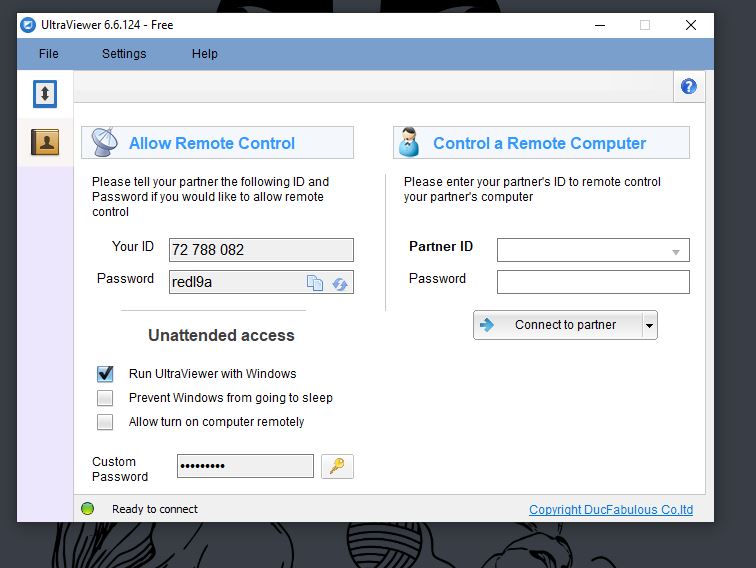This screenshot has width=756, height=568.
Task: Click the blue help question mark icon
Action: tap(688, 87)
